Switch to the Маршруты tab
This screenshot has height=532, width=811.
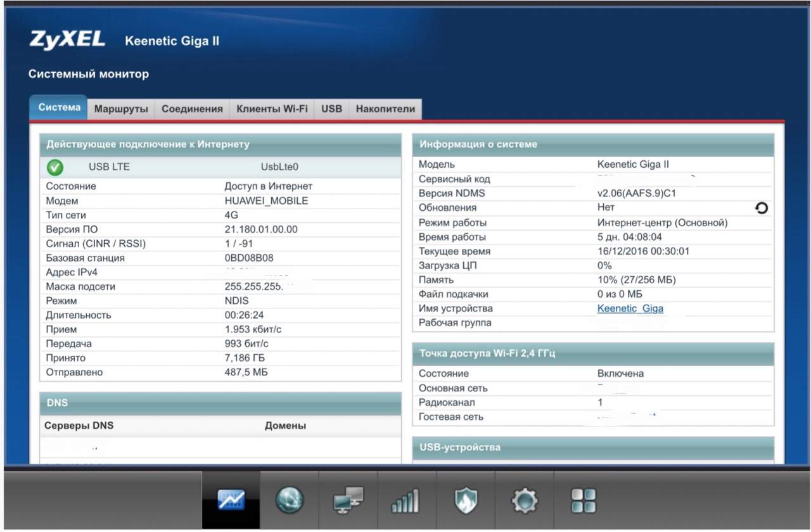[x=121, y=109]
